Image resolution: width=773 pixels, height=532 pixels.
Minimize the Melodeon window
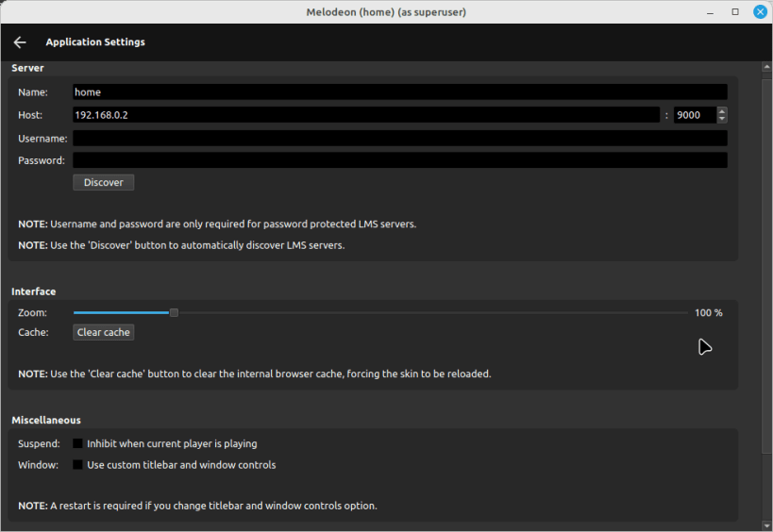710,12
